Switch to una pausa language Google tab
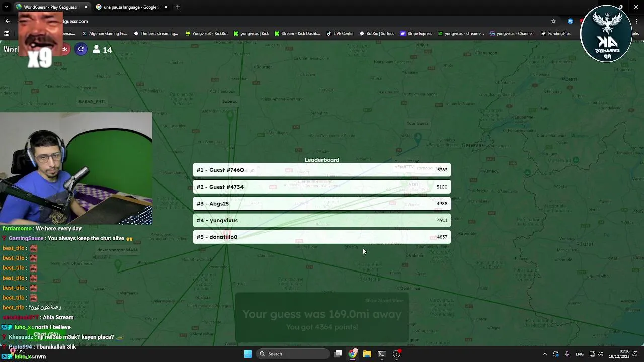The height and width of the screenshot is (362, 644). point(131,7)
